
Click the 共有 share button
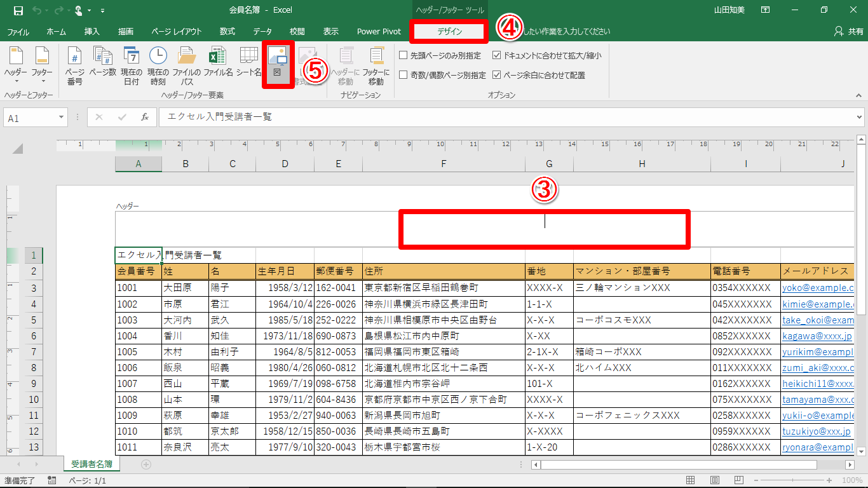click(x=848, y=32)
